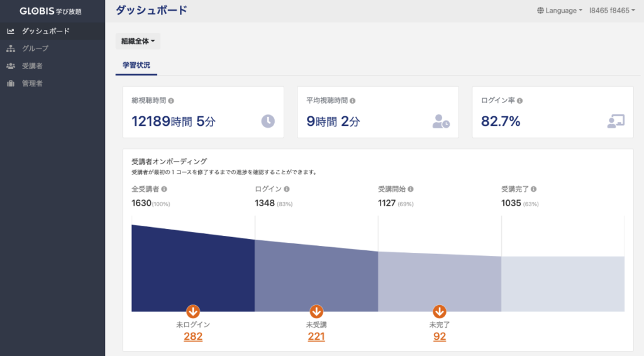
Task: Open 管理者 in the sidebar
Action: coord(32,84)
